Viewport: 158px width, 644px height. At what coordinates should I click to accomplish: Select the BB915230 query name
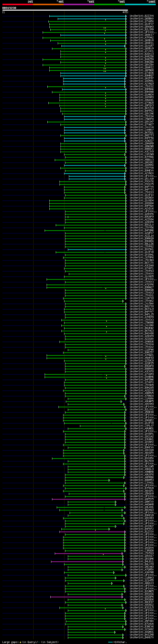click(x=9, y=8)
